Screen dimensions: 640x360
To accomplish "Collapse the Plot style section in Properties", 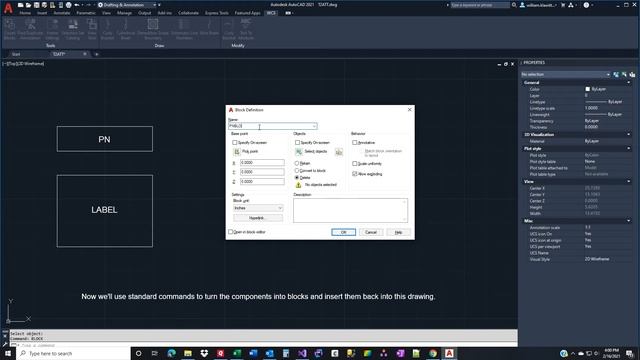I will pos(628,149).
